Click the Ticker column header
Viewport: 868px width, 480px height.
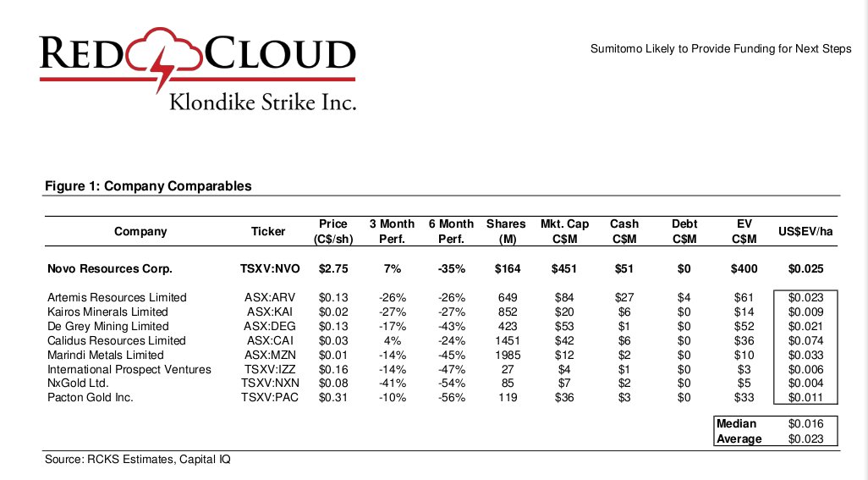click(268, 231)
